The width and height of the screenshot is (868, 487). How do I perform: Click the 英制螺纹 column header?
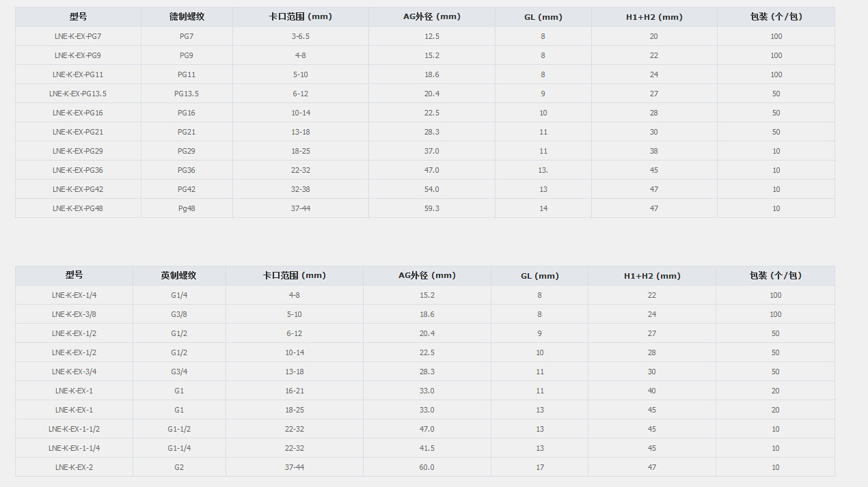coord(179,275)
